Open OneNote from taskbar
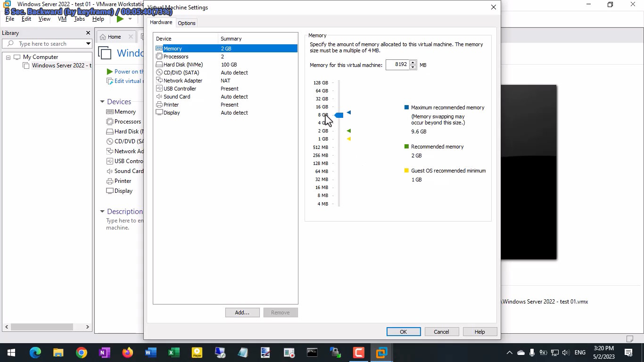The height and width of the screenshot is (362, 644). pyautogui.click(x=104, y=352)
